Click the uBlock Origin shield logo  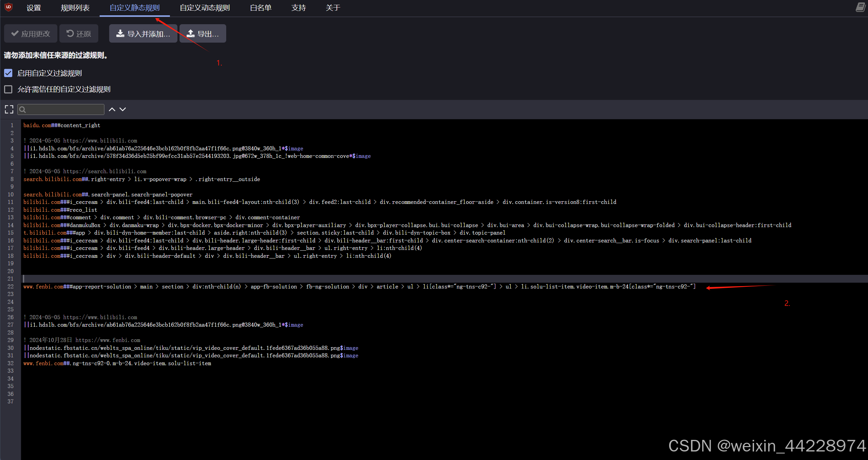click(9, 7)
